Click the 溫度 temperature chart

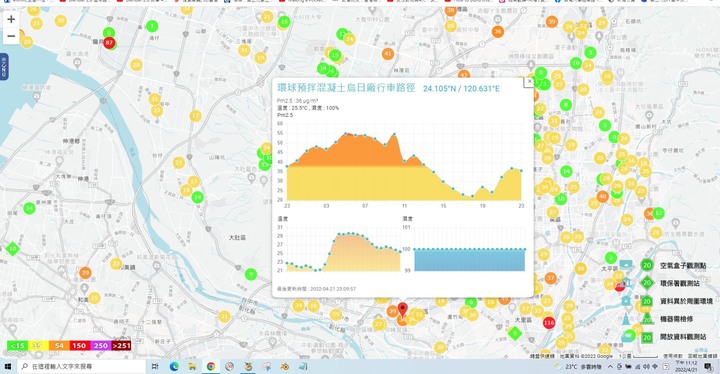click(x=343, y=252)
